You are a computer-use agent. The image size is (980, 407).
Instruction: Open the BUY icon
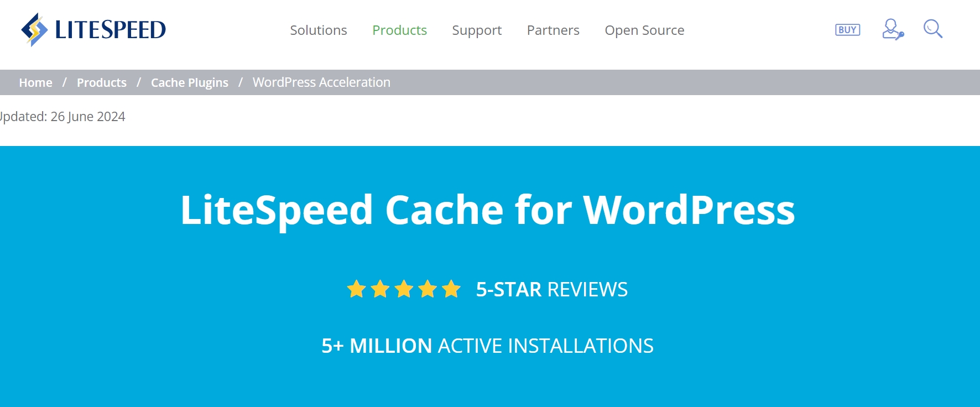pyautogui.click(x=847, y=30)
